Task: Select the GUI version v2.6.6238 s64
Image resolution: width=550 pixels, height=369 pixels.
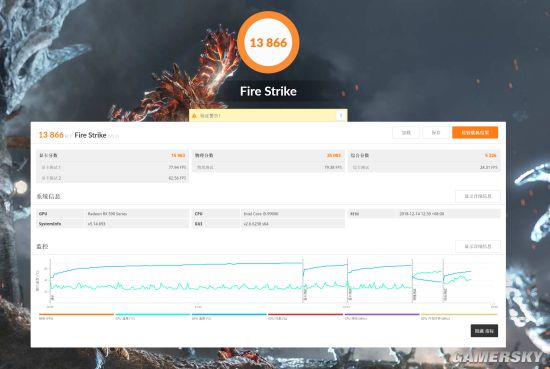Action: (256, 224)
